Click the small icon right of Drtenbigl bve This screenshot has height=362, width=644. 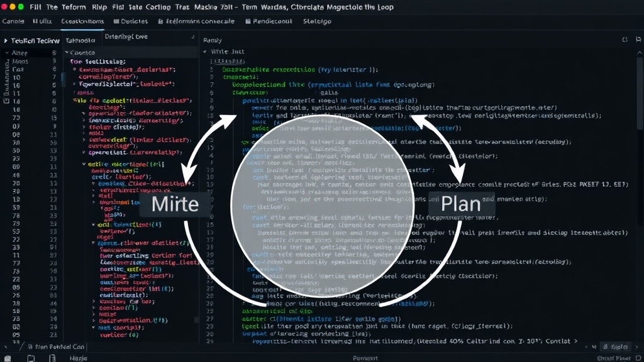point(193,37)
